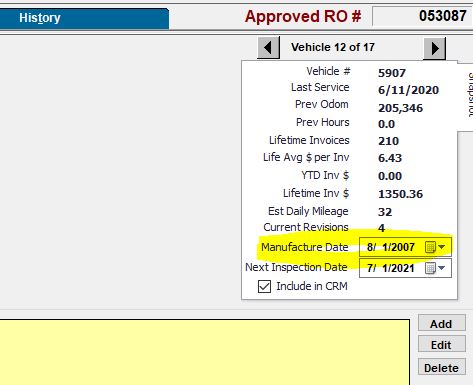Select the Est Daily Mileage value 32
The image size is (473, 385).
tap(385, 212)
